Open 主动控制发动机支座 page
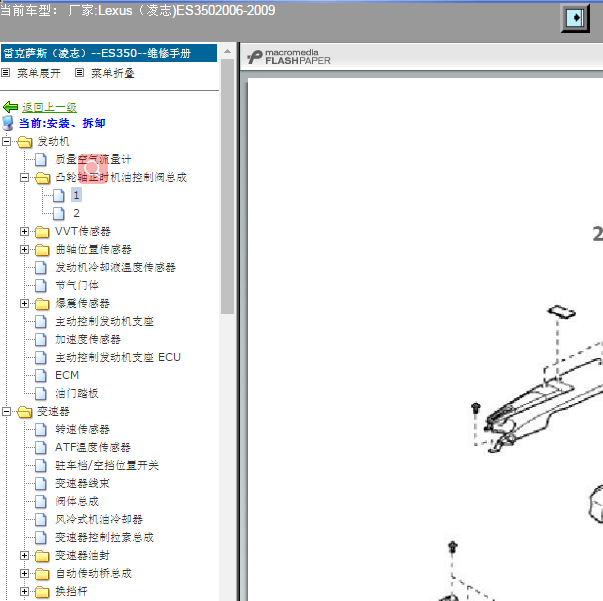This screenshot has width=603, height=601. tap(104, 321)
